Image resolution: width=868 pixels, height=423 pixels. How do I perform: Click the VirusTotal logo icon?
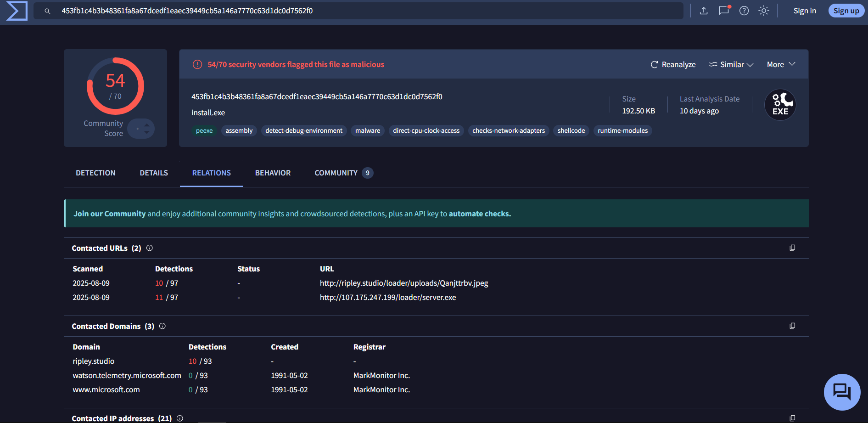coord(17,11)
